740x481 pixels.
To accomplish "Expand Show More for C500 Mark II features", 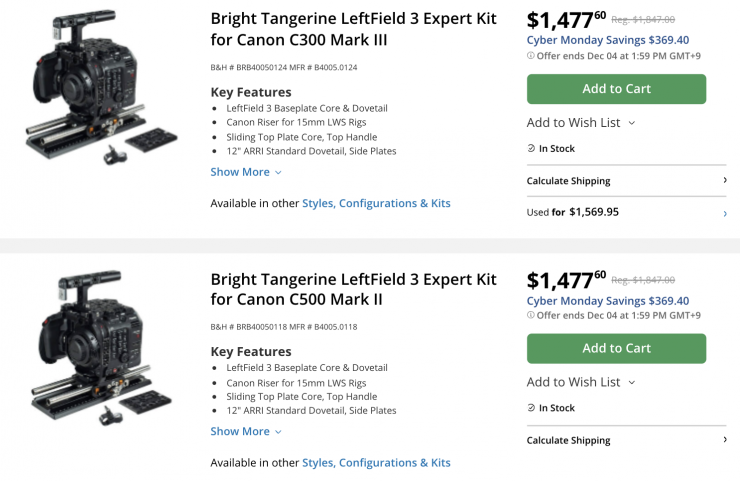I will click(x=245, y=431).
